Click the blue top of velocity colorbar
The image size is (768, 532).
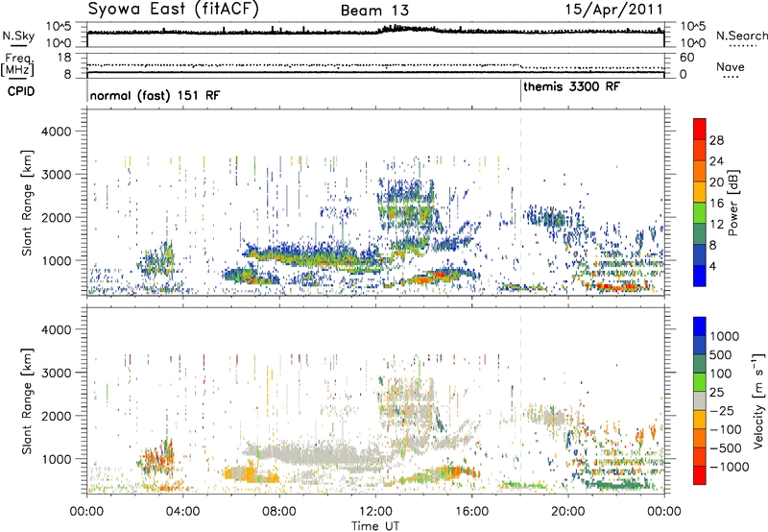click(x=700, y=326)
